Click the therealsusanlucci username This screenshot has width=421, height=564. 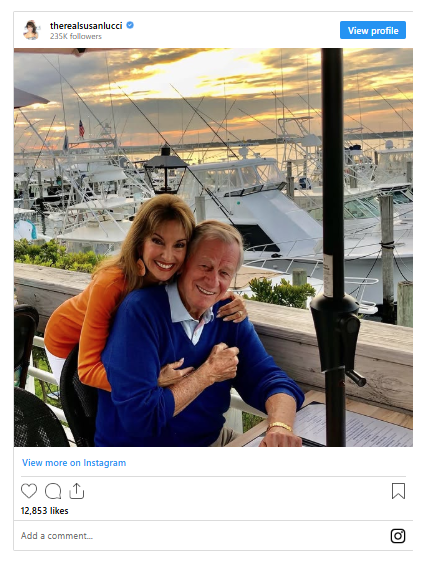[x=86, y=26]
